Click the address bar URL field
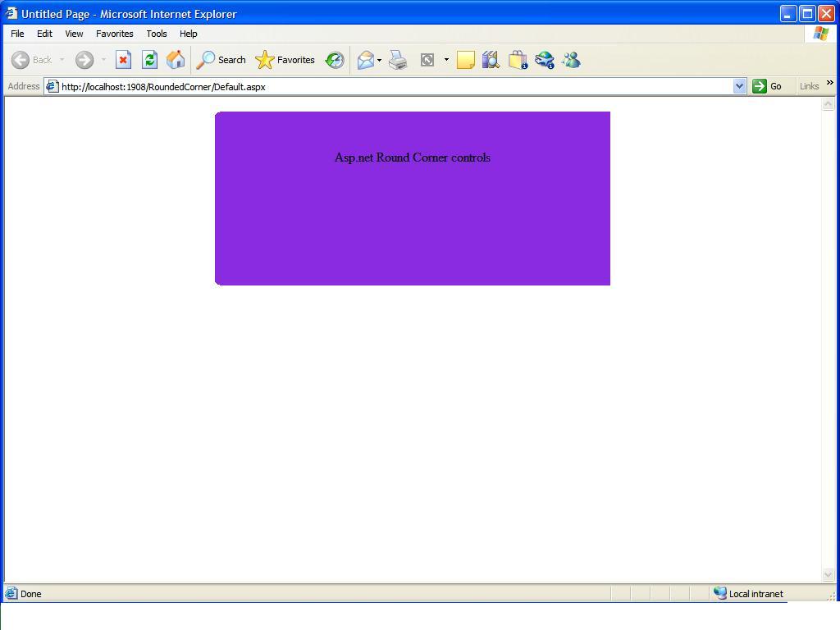The height and width of the screenshot is (630, 840). tap(395, 86)
